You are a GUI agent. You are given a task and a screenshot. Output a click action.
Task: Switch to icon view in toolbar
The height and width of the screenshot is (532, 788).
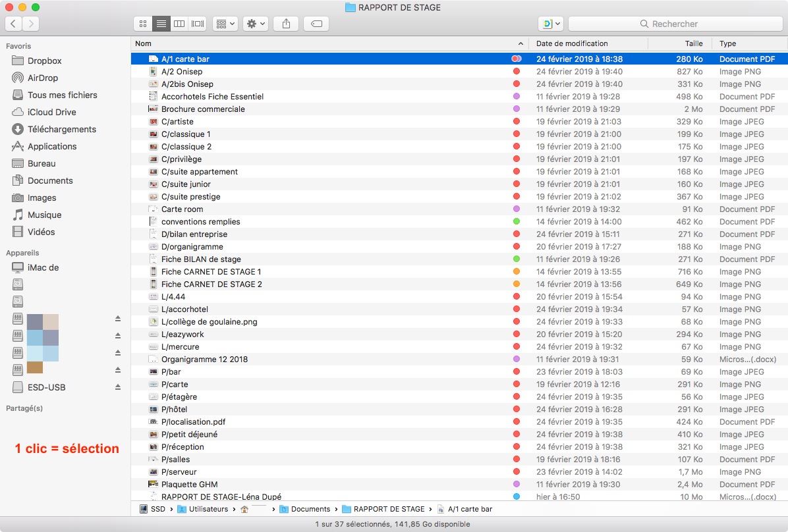tap(142, 24)
